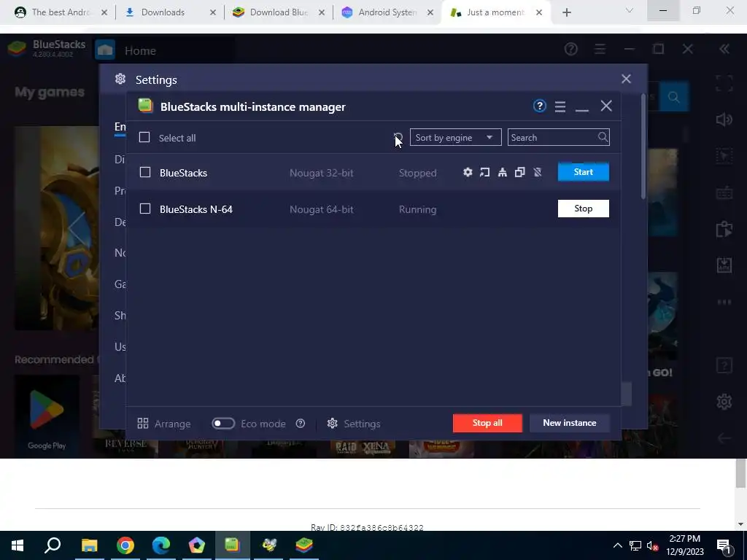Click the New instance button
747x560 pixels.
pos(569,423)
